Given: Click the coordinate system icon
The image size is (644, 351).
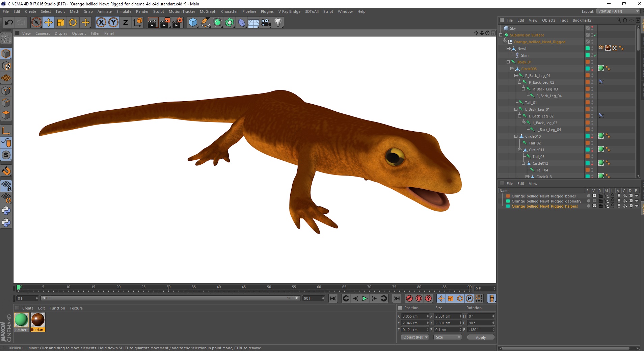Looking at the screenshot, I should (138, 23).
